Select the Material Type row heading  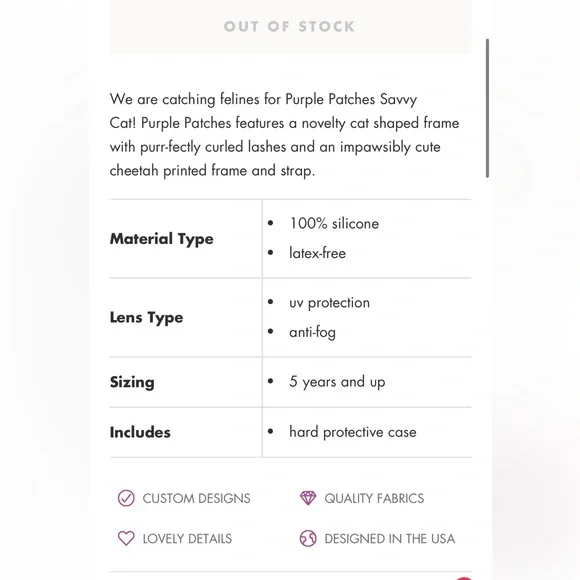point(162,239)
